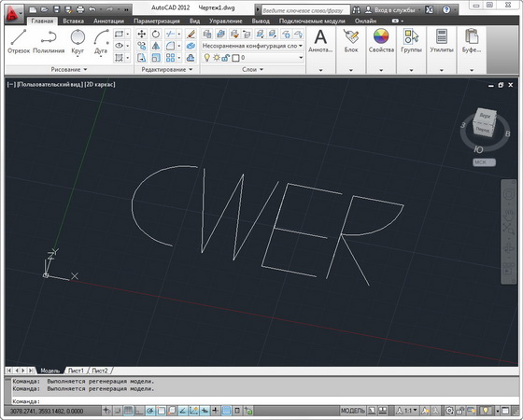Activate the Move tool in Редактирование
This screenshot has width=523, height=420.
[142, 34]
